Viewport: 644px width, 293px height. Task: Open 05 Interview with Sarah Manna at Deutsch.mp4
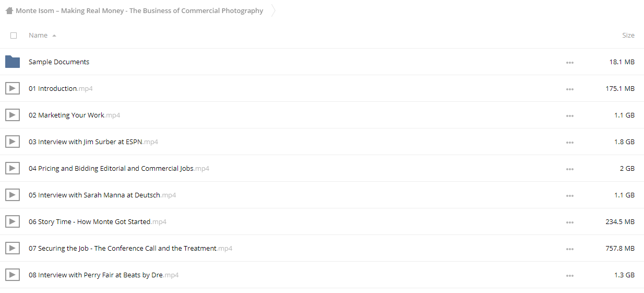coord(102,195)
